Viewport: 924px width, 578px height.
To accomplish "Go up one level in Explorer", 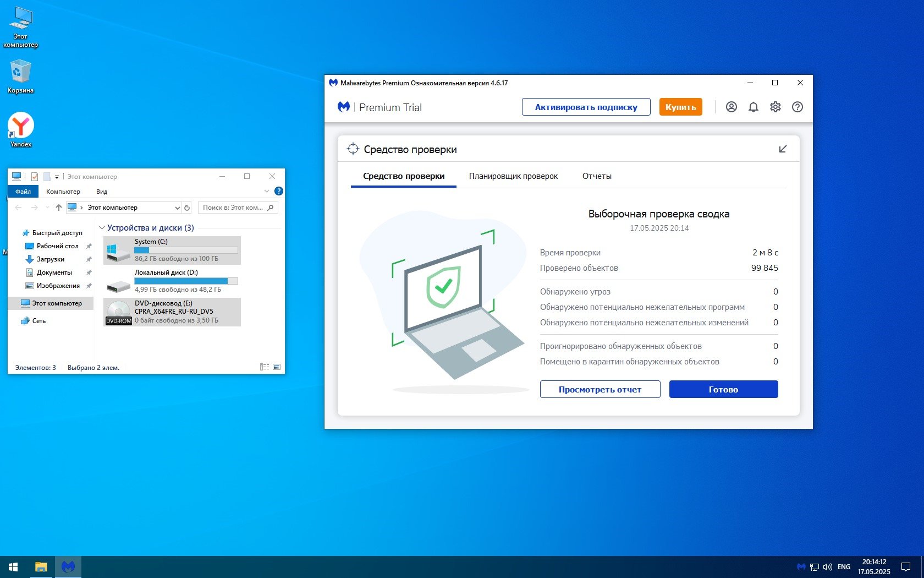I will coord(59,208).
